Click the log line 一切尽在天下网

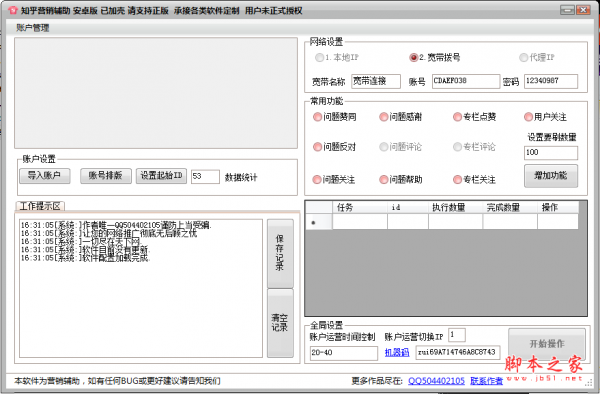click(81, 242)
